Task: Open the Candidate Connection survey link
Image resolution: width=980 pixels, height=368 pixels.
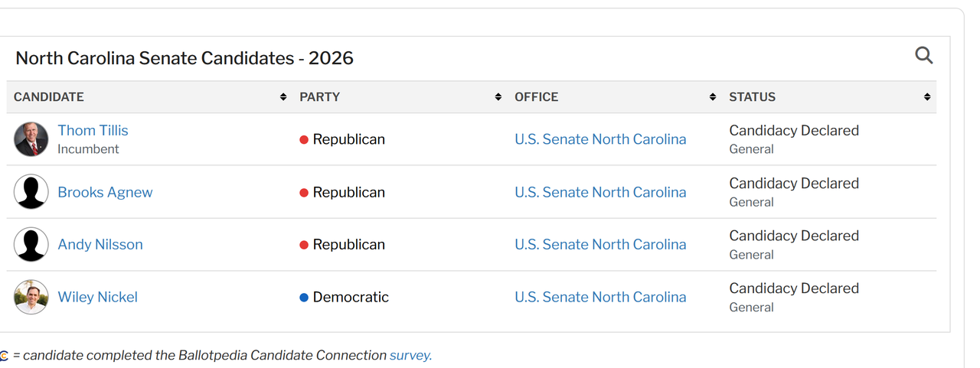Action: click(410, 355)
